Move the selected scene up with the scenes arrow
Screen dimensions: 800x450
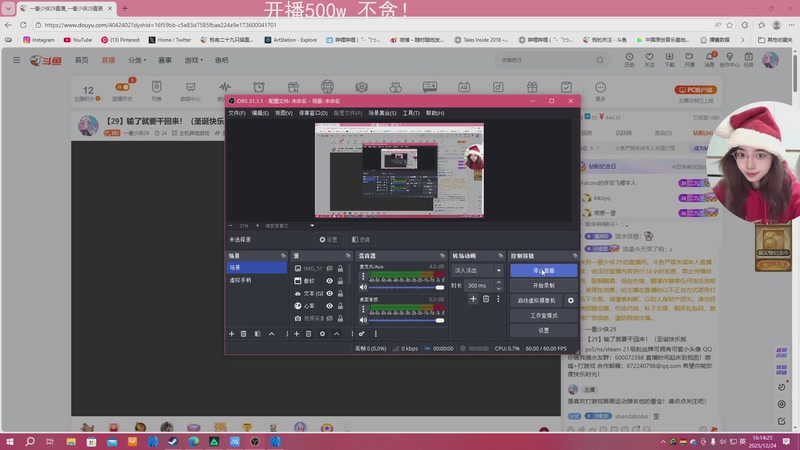coord(271,334)
